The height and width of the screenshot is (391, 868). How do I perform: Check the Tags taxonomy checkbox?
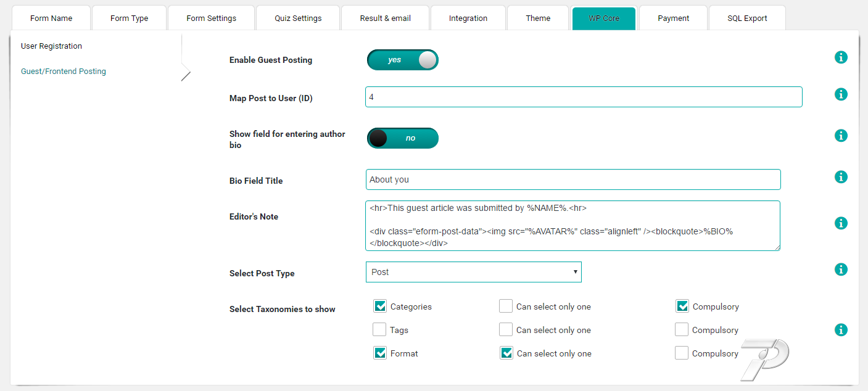click(380, 330)
